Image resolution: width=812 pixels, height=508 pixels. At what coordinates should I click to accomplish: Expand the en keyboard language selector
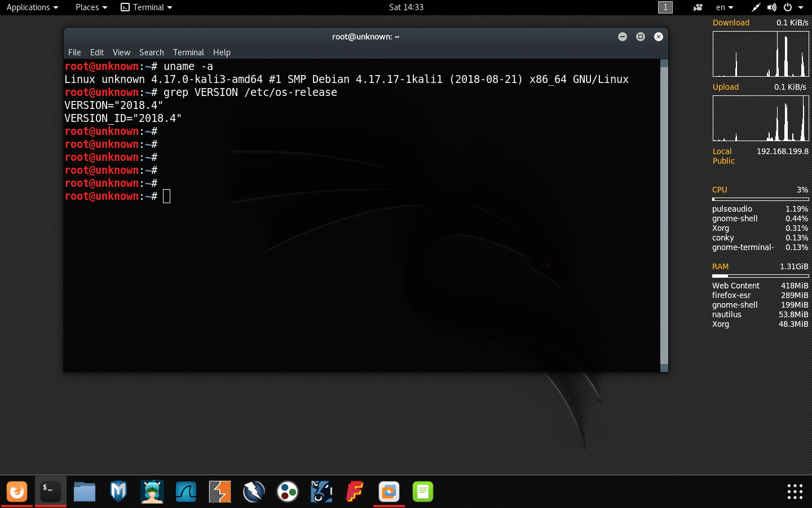click(x=725, y=7)
